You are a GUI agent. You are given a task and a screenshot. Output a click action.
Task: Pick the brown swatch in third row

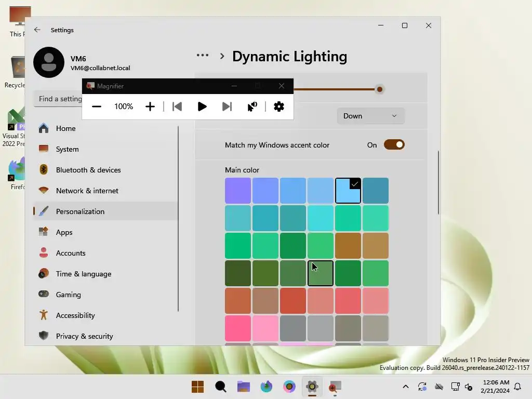(348, 246)
